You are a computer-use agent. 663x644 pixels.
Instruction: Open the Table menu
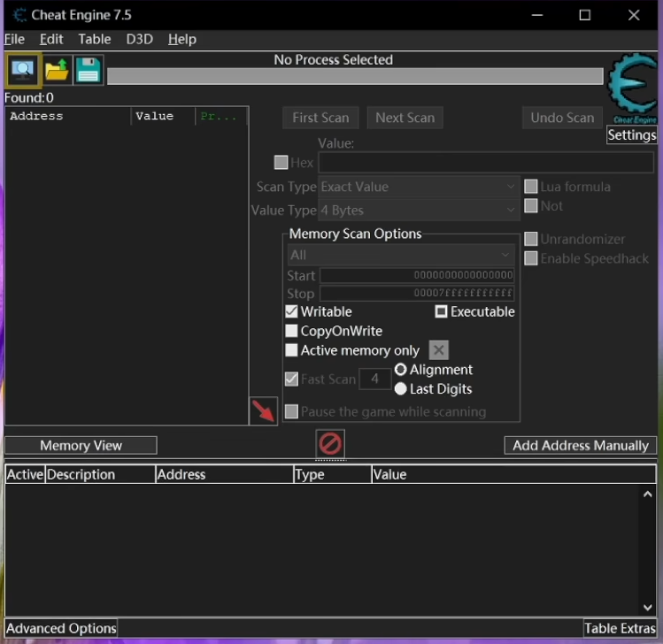(x=95, y=39)
